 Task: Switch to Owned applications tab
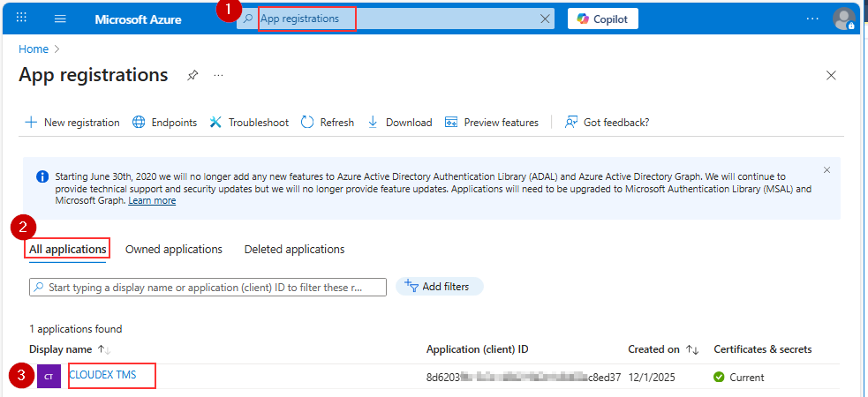click(x=174, y=250)
